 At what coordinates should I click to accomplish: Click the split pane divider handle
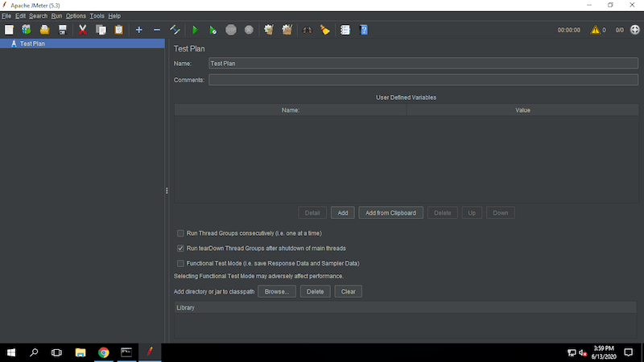click(x=167, y=191)
